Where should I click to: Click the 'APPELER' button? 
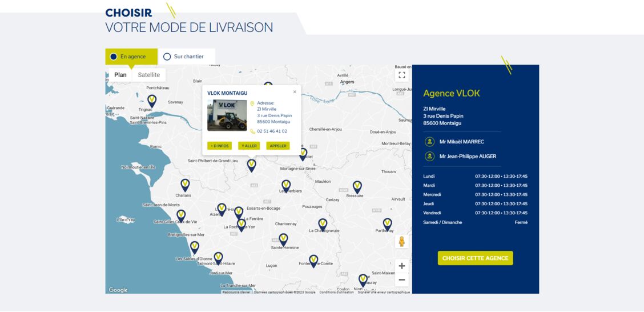[x=278, y=146]
